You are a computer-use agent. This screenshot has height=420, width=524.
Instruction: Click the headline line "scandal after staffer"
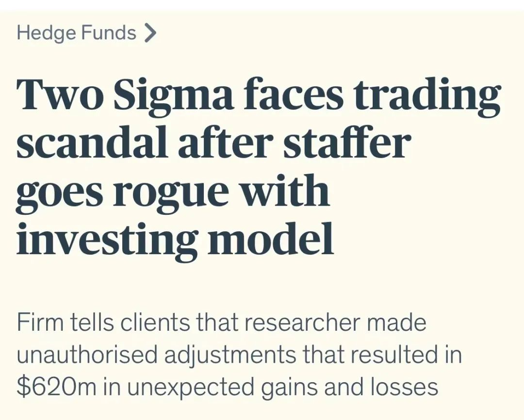coord(213,143)
